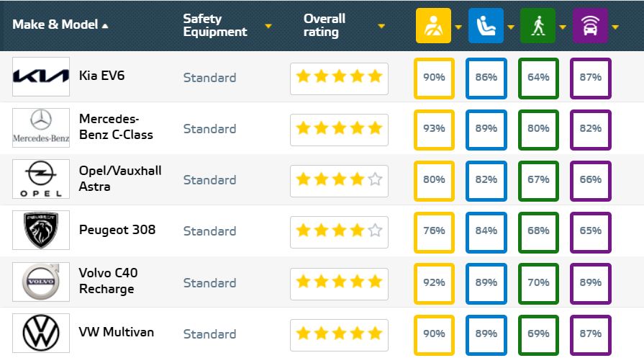The image size is (644, 358).
Task: Click the blue Child Occupant icon
Action: pos(486,26)
